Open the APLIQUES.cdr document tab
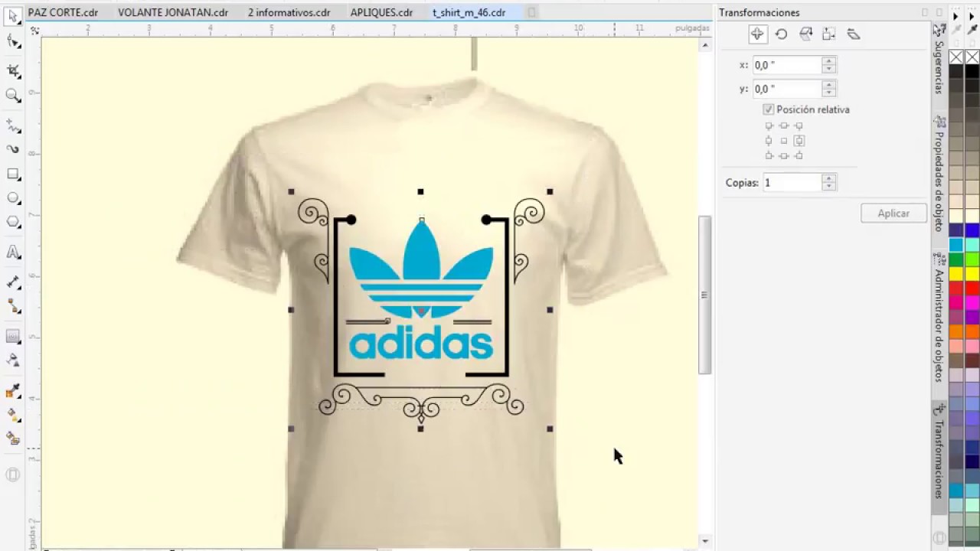Viewport: 980px width, 551px height. [381, 12]
